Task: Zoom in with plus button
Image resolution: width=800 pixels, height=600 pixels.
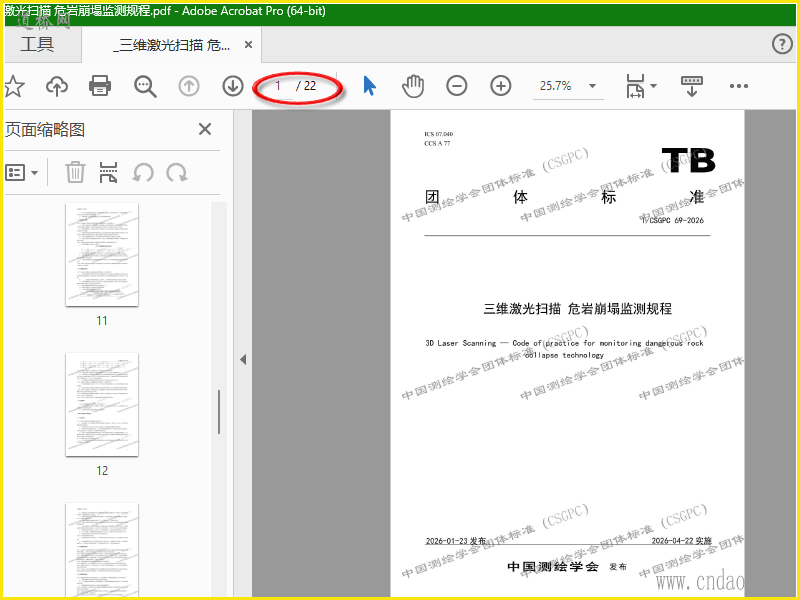Action: (501, 86)
